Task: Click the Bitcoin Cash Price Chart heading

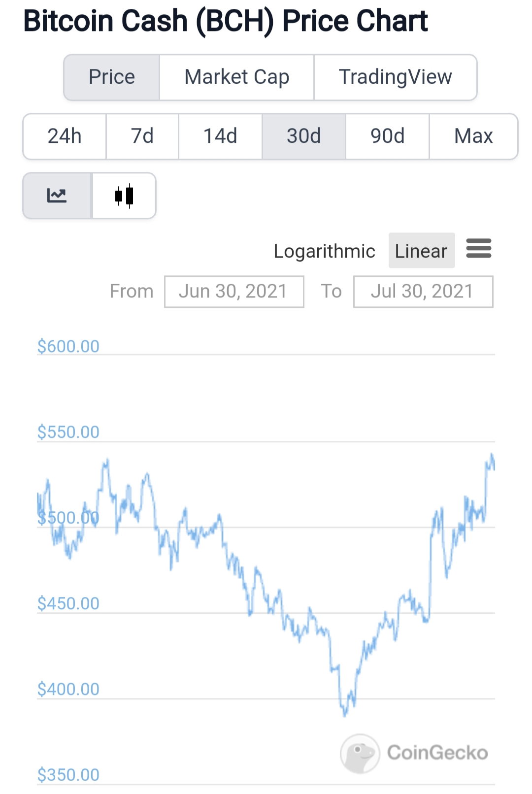Action: pos(226,21)
